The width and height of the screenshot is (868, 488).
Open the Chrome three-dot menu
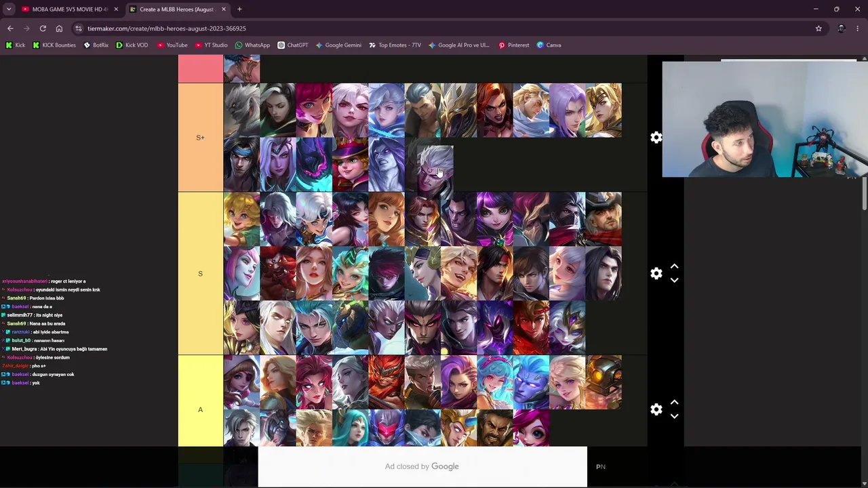tap(858, 28)
